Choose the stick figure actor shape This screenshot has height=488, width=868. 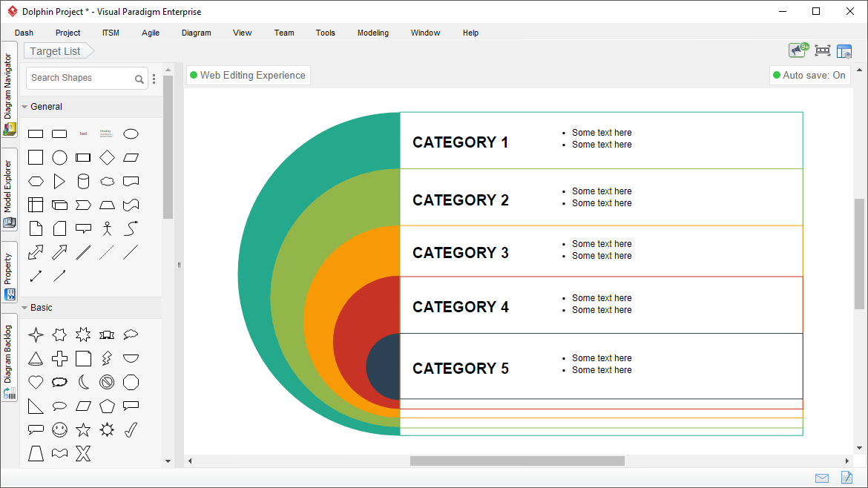[107, 228]
